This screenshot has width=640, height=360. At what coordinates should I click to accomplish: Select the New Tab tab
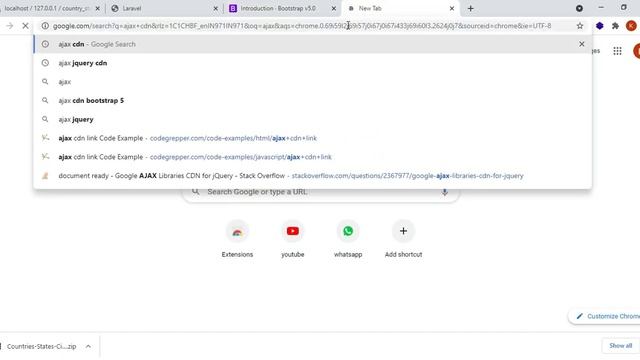click(x=400, y=8)
